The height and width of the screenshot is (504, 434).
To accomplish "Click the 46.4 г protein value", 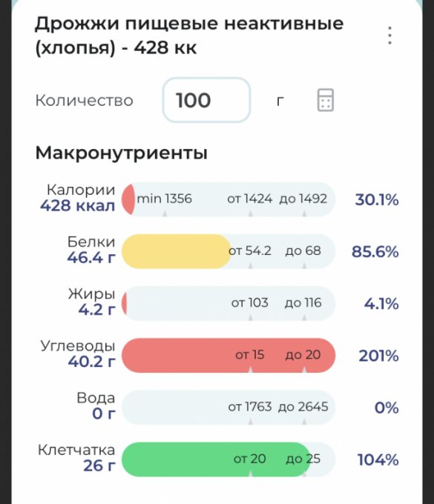I will click(91, 257).
